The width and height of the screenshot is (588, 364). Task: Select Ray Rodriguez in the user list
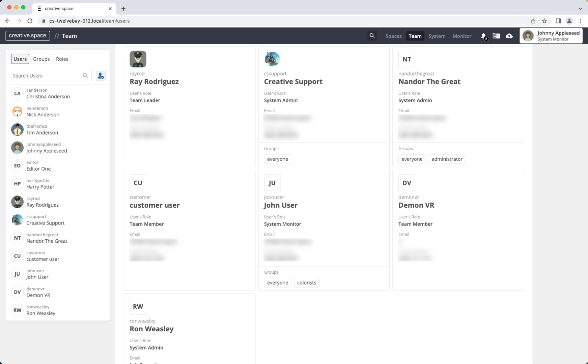click(58, 202)
